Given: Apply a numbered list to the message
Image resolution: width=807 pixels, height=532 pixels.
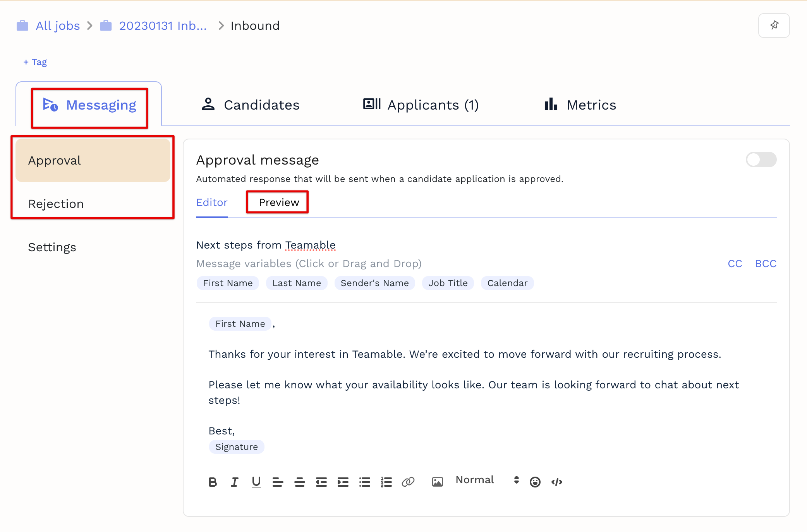Looking at the screenshot, I should [386, 482].
